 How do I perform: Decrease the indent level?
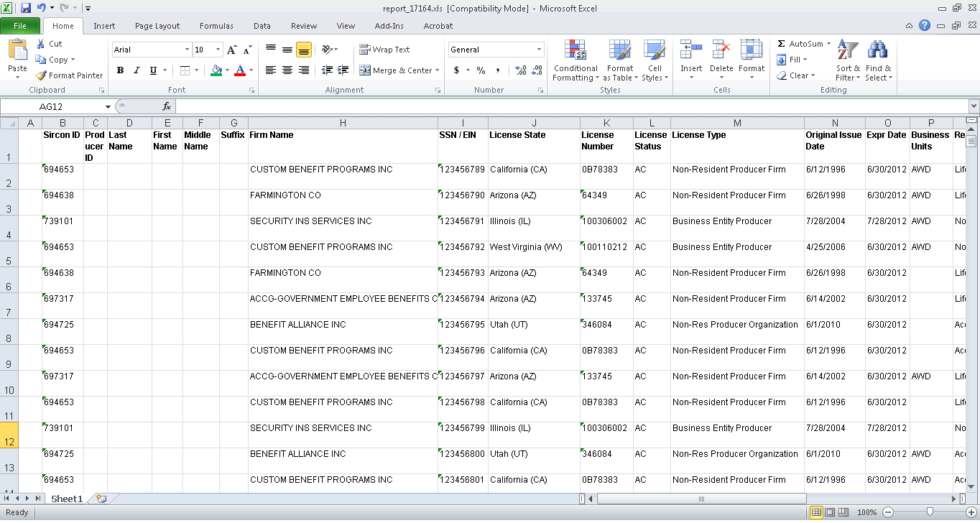tap(327, 70)
